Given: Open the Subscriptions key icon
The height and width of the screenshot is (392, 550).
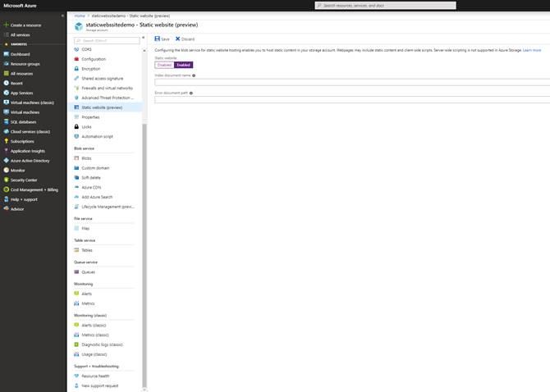Looking at the screenshot, I should (6, 141).
